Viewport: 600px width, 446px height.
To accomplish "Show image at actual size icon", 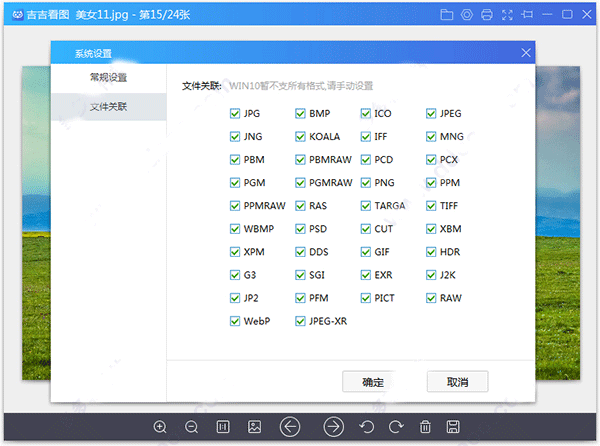I will point(223,426).
